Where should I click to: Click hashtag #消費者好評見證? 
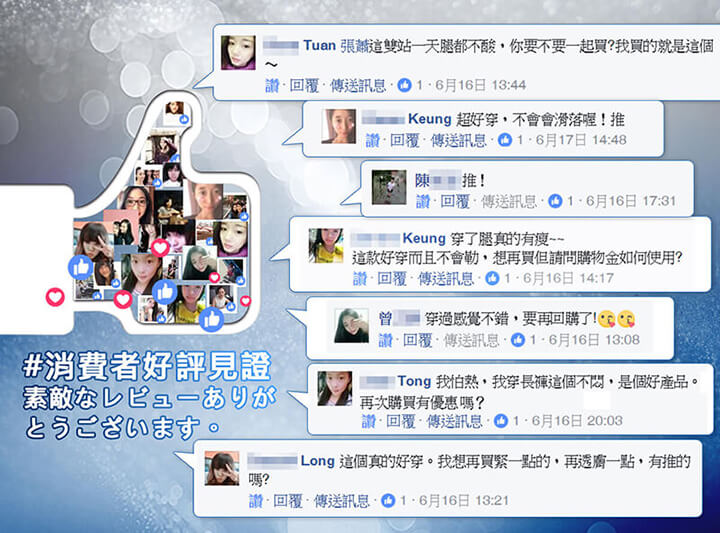146,367
